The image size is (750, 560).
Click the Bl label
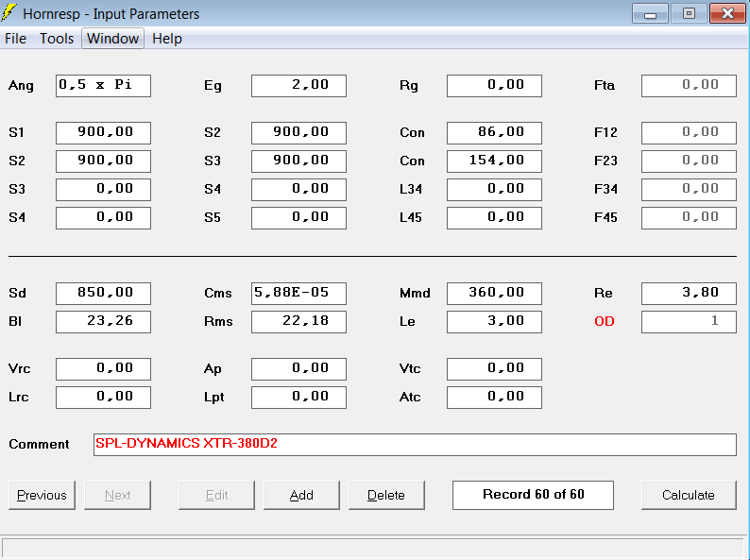[x=15, y=321]
